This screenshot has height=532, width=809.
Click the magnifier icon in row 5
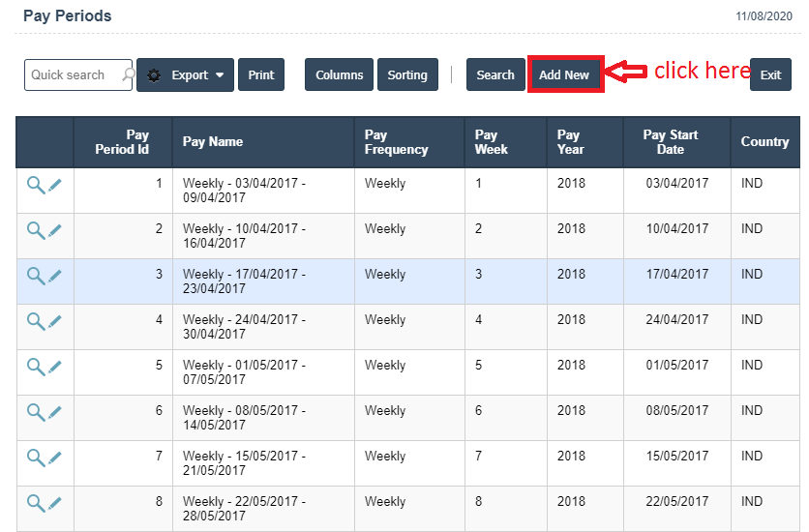36,367
